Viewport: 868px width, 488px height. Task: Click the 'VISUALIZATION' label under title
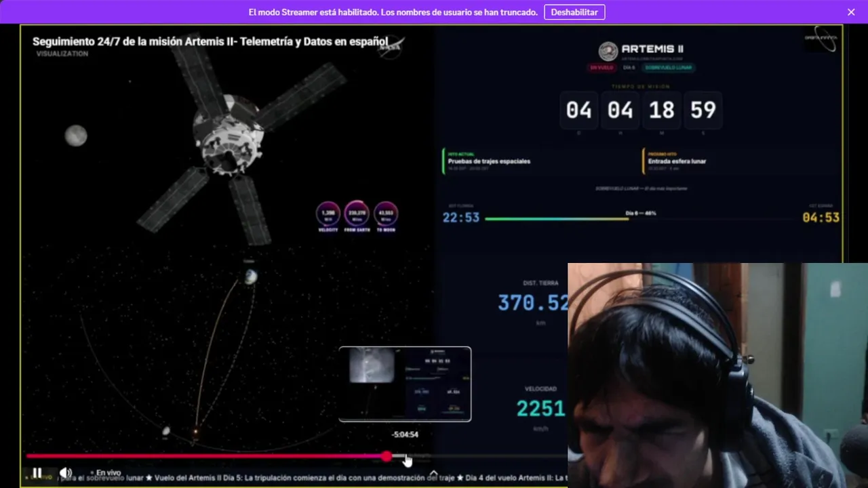tap(62, 54)
